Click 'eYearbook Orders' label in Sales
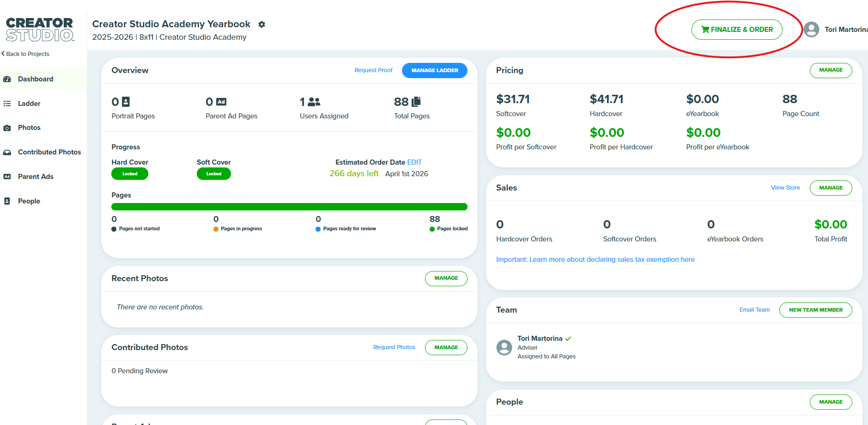Viewport: 868px width, 425px height. [x=735, y=239]
